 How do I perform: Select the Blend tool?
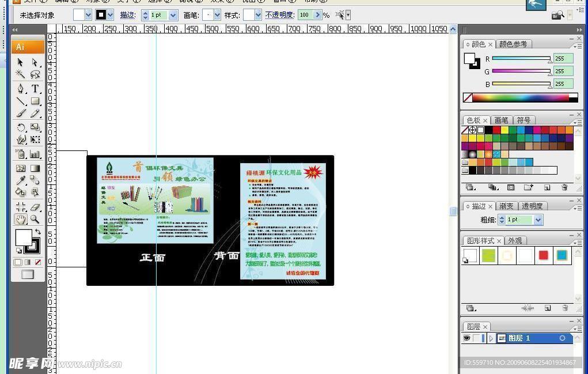click(35, 180)
